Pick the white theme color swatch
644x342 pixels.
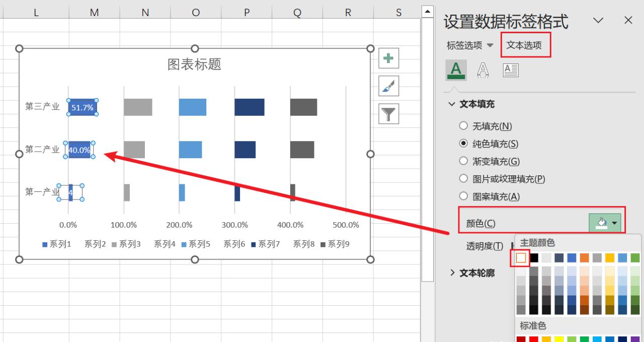click(x=521, y=258)
